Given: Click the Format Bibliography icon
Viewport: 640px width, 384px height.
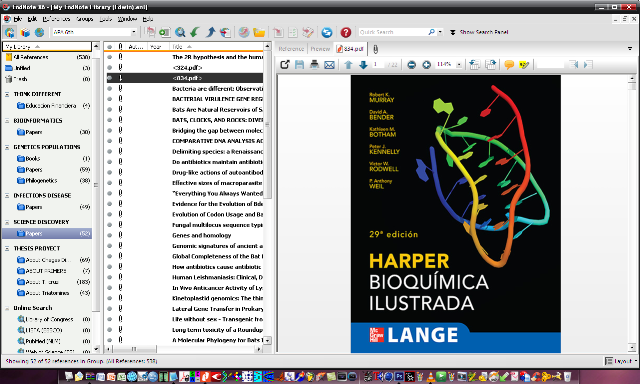Looking at the screenshot, I should point(293,32).
